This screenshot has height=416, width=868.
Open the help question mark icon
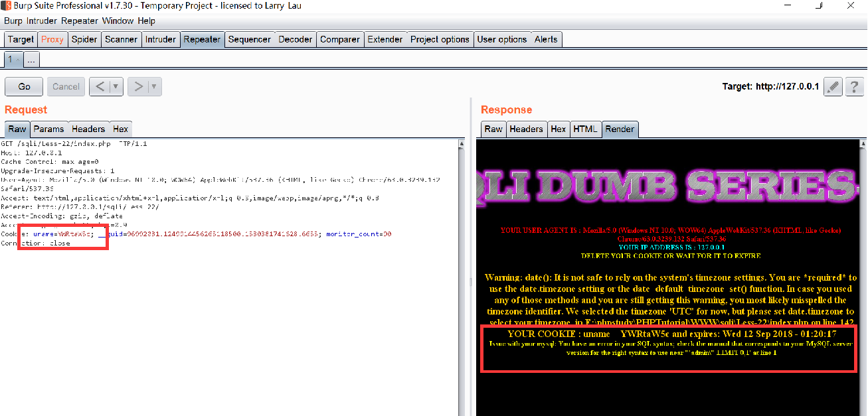pyautogui.click(x=854, y=86)
